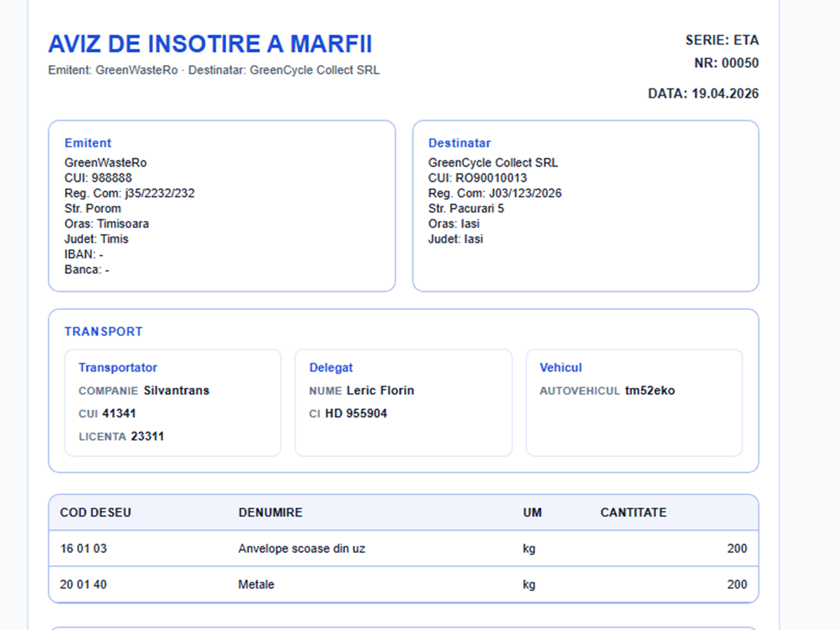Click the Str. Pacurari 5 line
This screenshot has width=840, height=630.
click(x=466, y=209)
